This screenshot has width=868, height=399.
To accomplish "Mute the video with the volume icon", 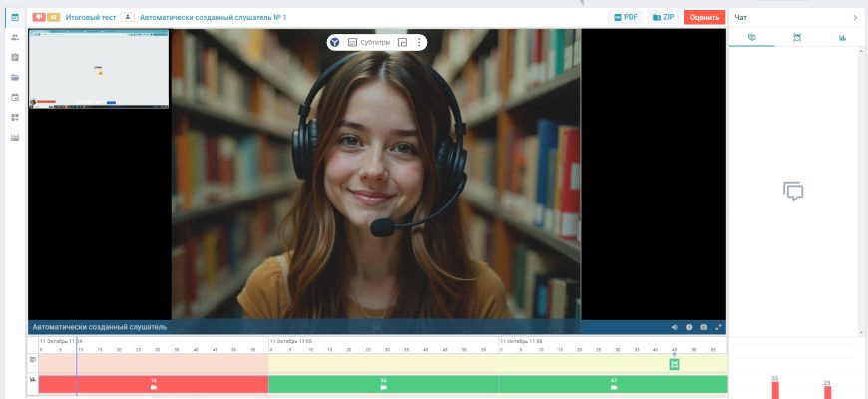I will [x=674, y=327].
